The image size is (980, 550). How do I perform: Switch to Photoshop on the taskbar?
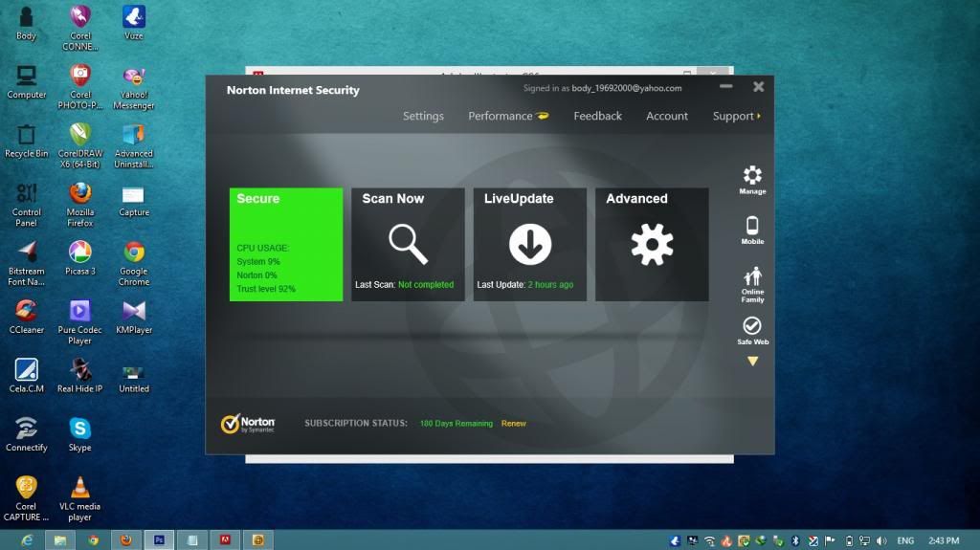point(160,540)
